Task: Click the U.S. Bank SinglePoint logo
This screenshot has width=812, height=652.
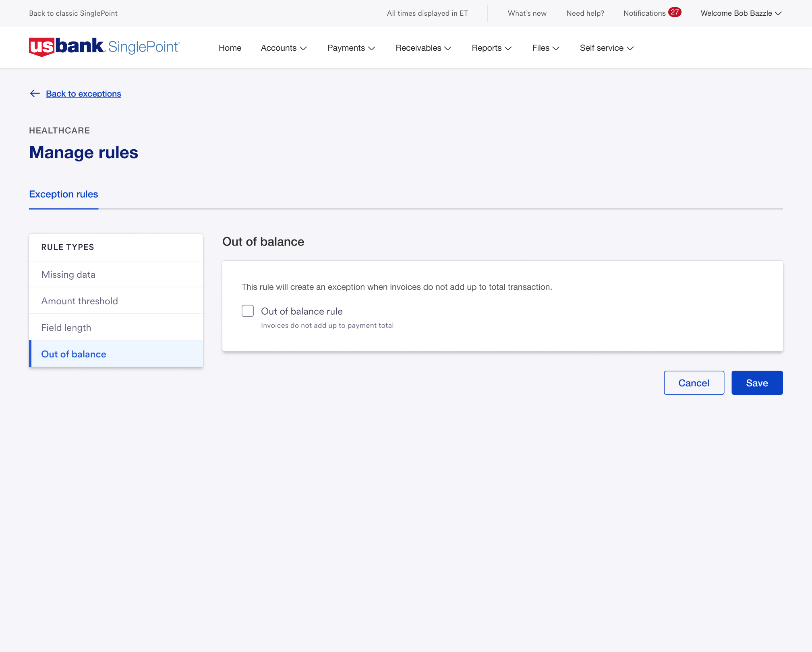Action: [104, 47]
